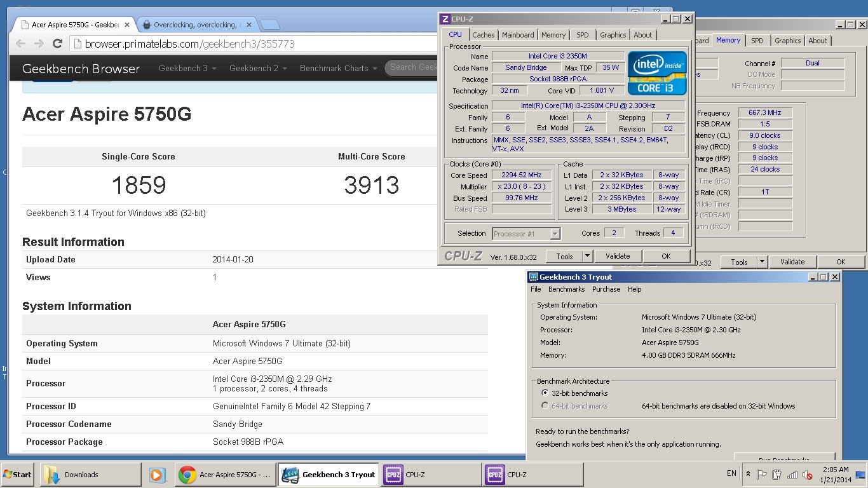Open the Mainboard tab in CPU-Z

click(518, 35)
